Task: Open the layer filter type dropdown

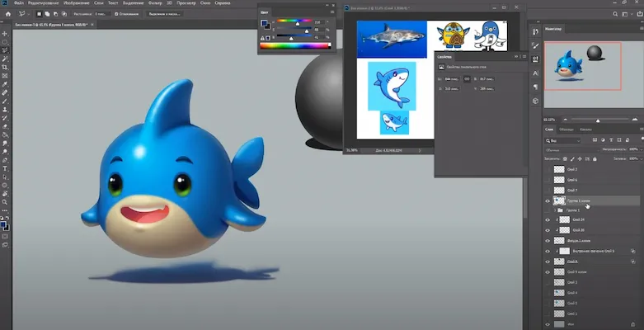Action: [566, 140]
